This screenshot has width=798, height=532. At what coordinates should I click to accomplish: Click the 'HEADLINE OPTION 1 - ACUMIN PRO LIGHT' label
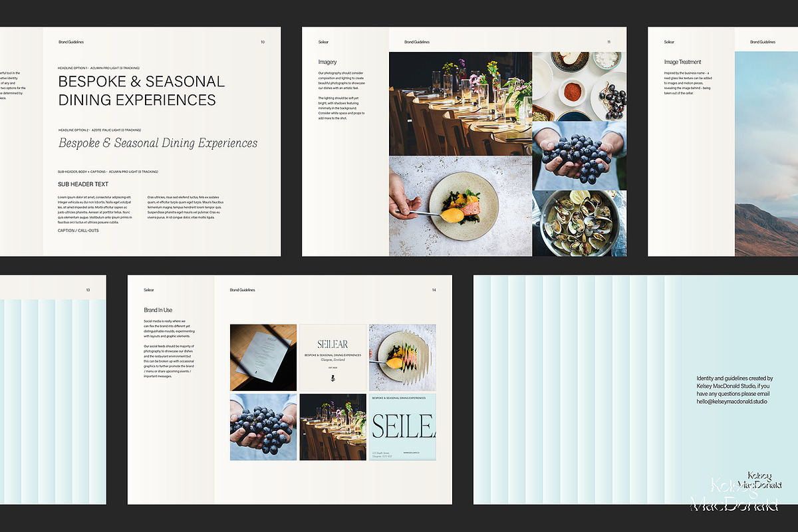pyautogui.click(x=100, y=68)
